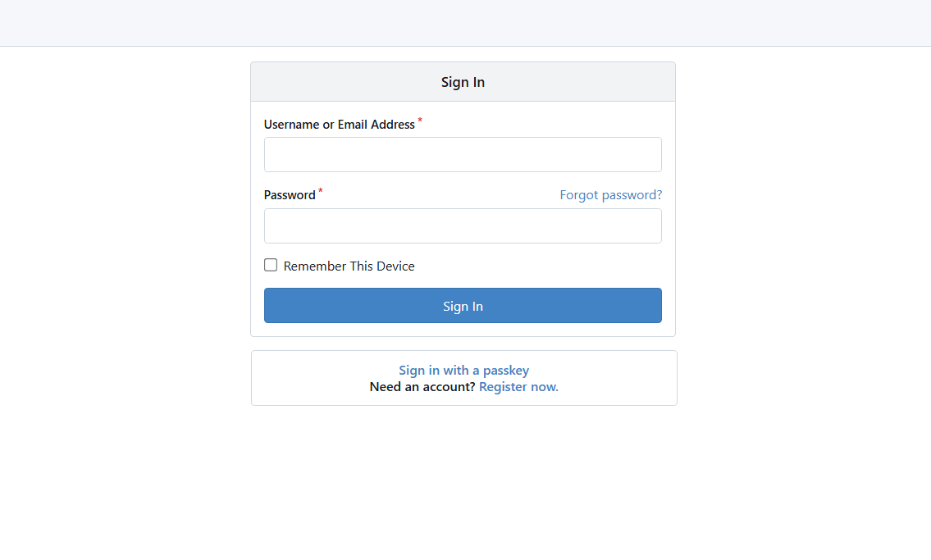This screenshot has height=560, width=931.
Task: Click the gray header bar atop page
Action: 466,22
